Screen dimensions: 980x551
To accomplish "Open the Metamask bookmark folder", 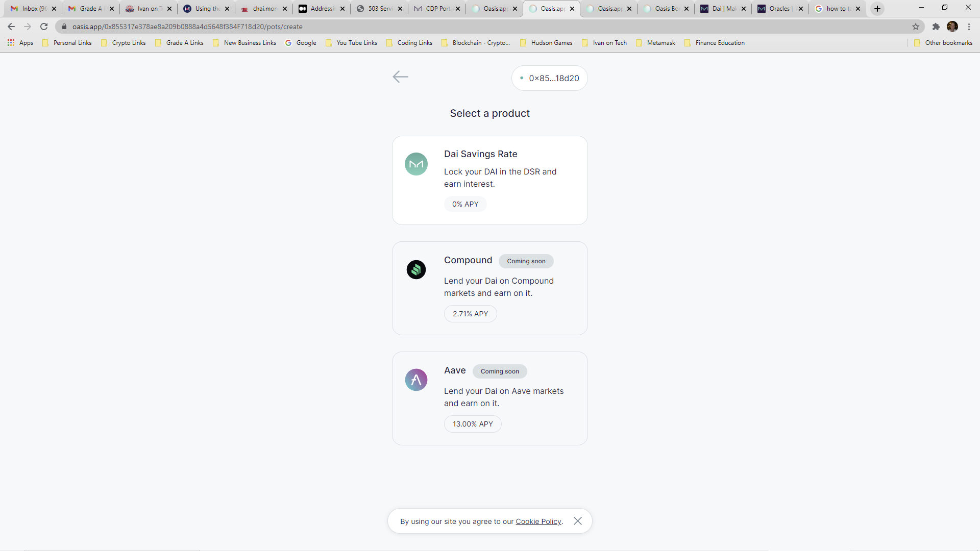I will point(655,43).
